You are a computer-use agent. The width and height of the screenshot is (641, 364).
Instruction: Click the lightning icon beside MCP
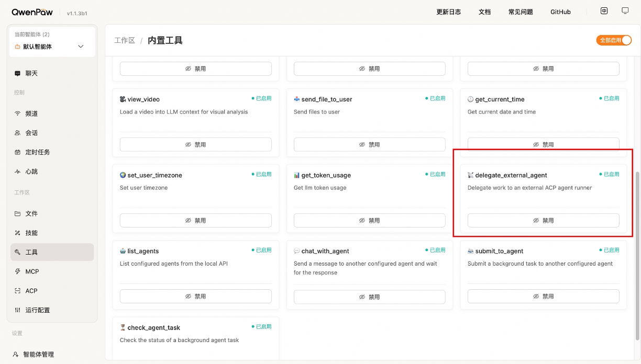[18, 271]
